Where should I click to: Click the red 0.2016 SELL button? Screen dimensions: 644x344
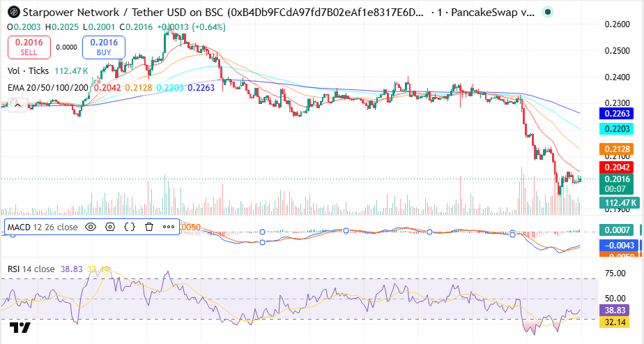29,47
